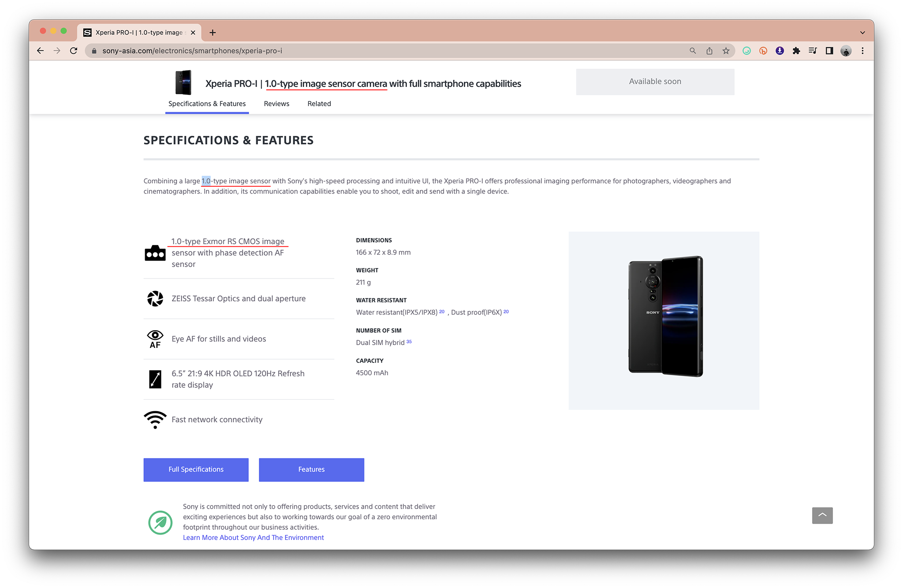Click the SPECIFICATIONS & FEATURES heading
Viewport: 903px width, 588px height.
click(x=228, y=140)
